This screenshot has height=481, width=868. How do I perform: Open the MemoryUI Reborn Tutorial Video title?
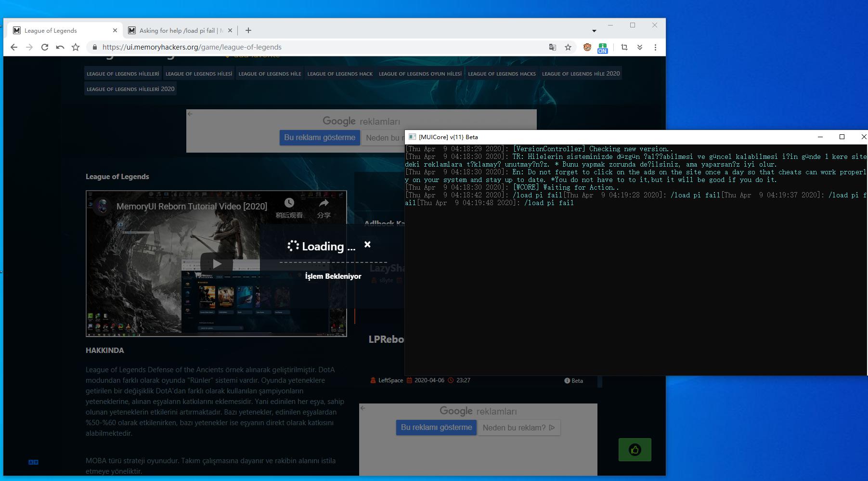pyautogui.click(x=192, y=207)
